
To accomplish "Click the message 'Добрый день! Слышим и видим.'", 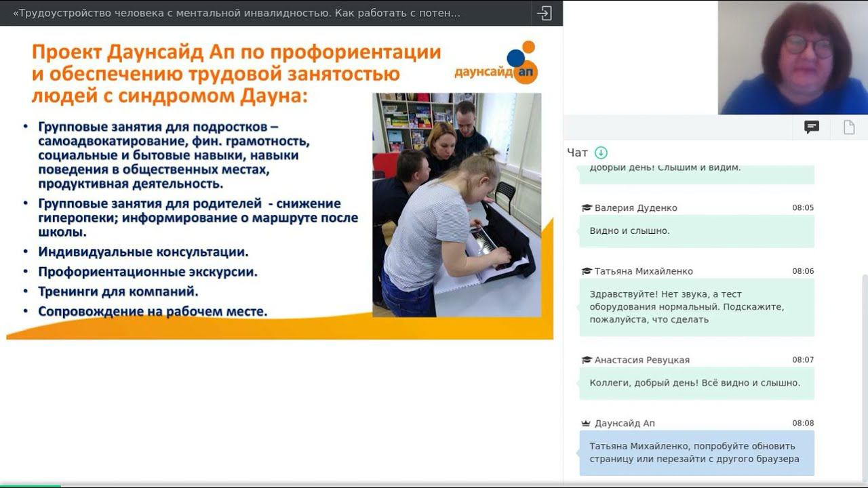I will (x=696, y=174).
